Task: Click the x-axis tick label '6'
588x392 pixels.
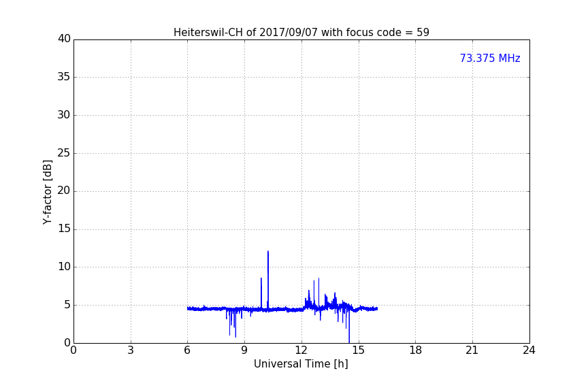Action: click(x=187, y=350)
